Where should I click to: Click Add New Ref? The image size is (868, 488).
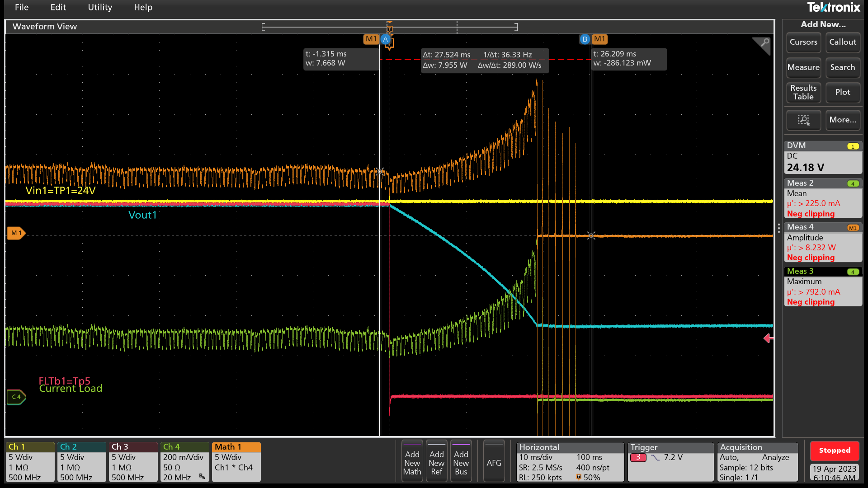coord(437,461)
